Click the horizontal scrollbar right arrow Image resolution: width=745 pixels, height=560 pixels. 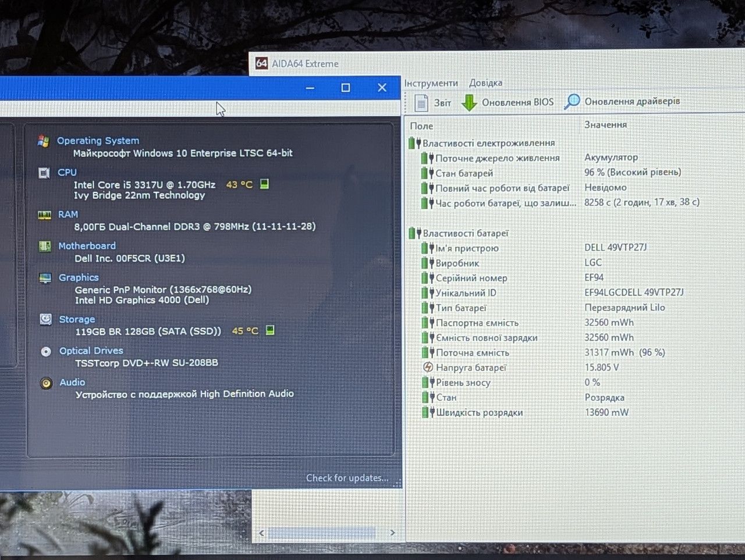[x=392, y=533]
